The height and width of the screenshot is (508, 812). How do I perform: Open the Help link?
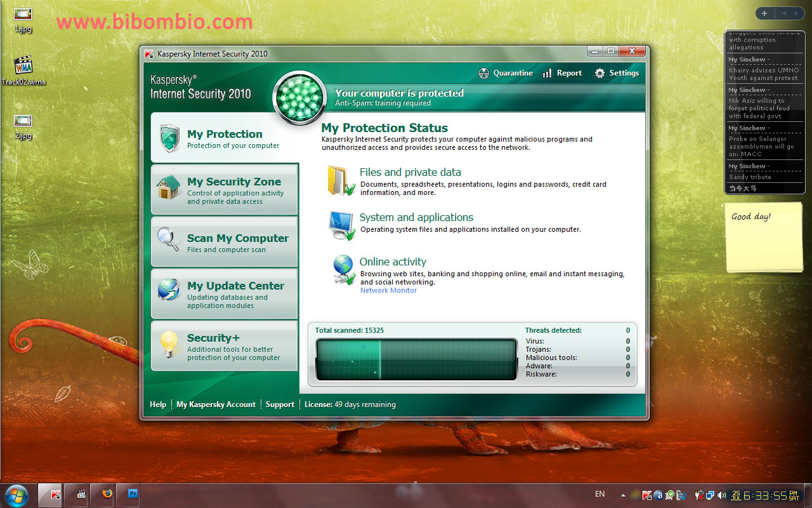158,404
